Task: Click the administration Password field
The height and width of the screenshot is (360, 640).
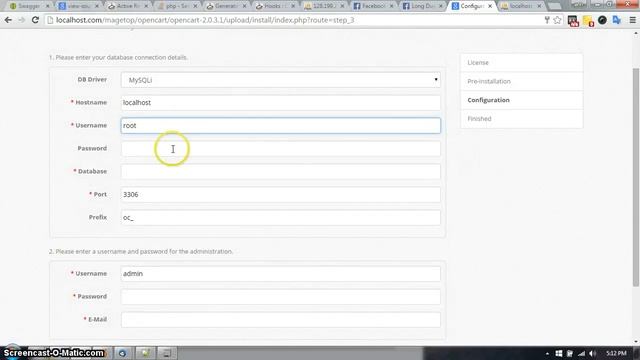Action: pyautogui.click(x=280, y=297)
